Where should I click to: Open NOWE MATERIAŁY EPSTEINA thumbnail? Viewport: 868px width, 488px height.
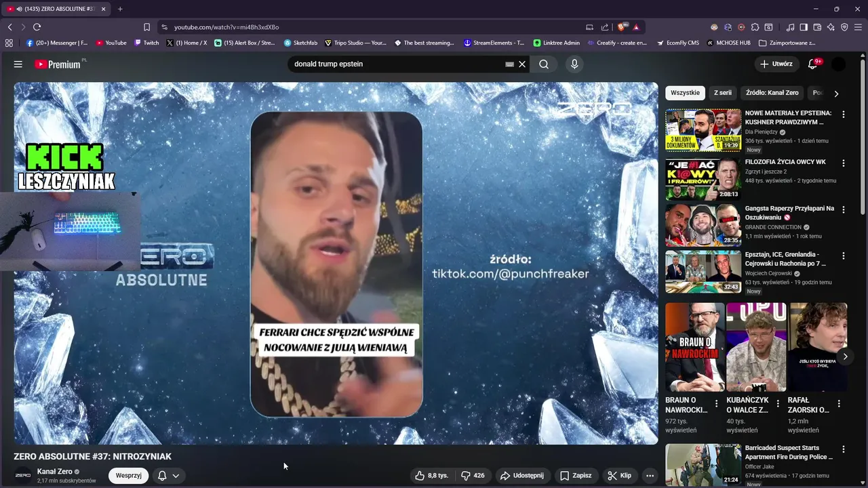703,129
